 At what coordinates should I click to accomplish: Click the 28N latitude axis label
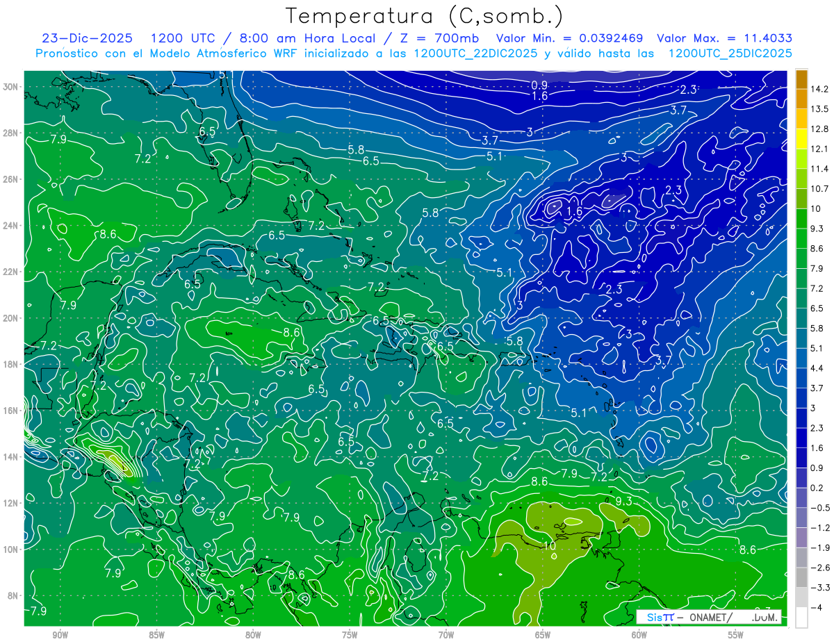(11, 133)
